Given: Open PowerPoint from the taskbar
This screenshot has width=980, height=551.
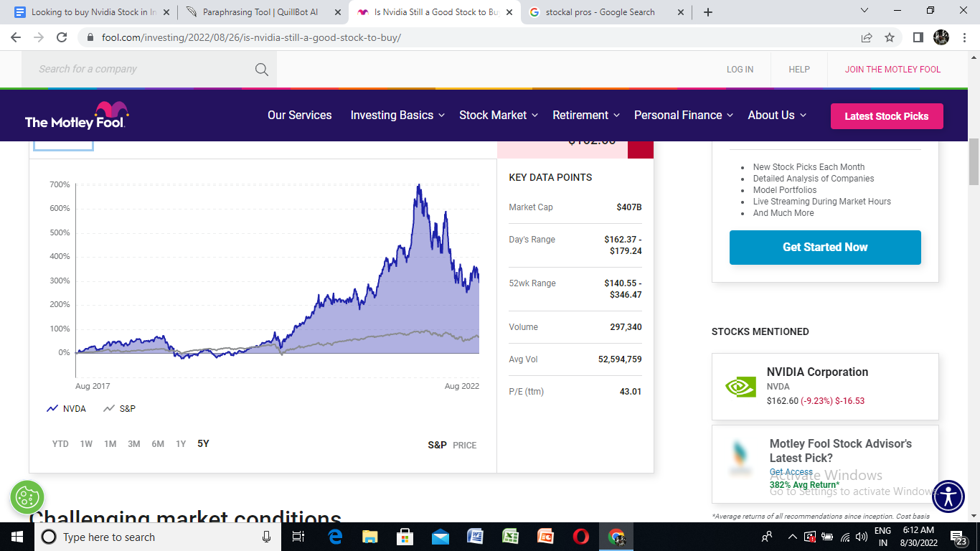Looking at the screenshot, I should pos(545,537).
